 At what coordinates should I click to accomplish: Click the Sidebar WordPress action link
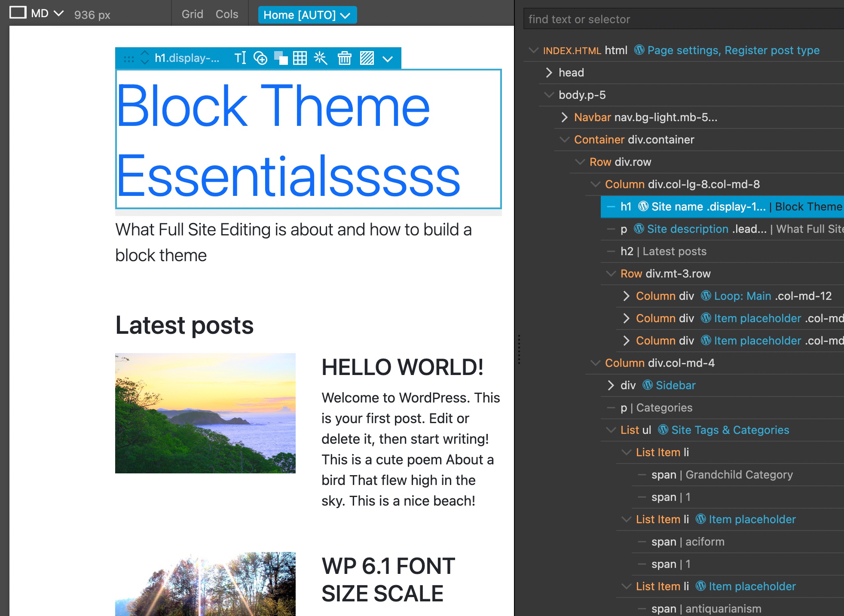pyautogui.click(x=675, y=385)
